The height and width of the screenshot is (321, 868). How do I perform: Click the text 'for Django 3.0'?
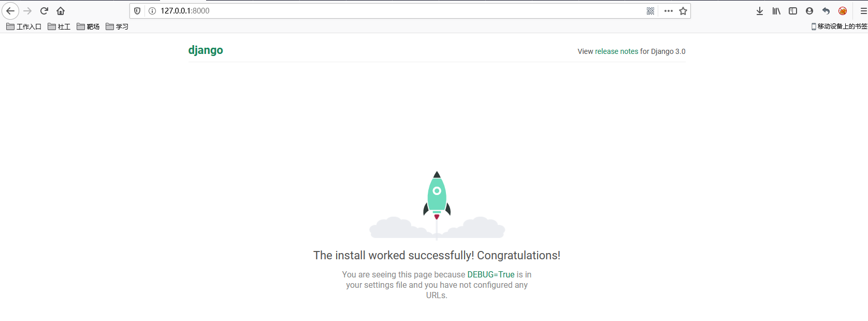point(663,51)
